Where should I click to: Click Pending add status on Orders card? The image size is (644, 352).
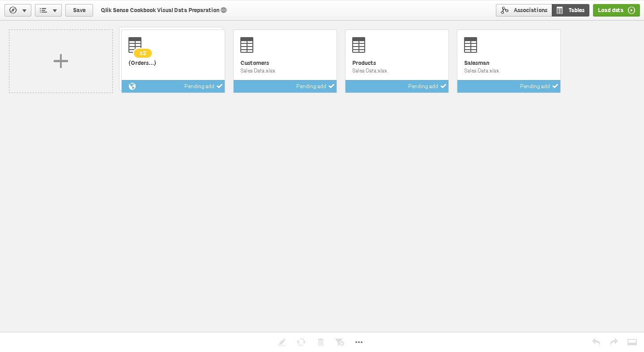pyautogui.click(x=199, y=86)
